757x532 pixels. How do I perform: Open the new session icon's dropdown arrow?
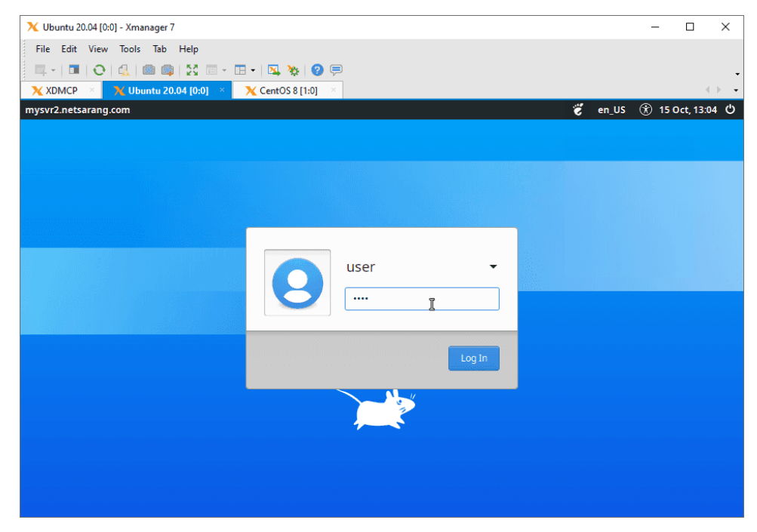[53, 70]
